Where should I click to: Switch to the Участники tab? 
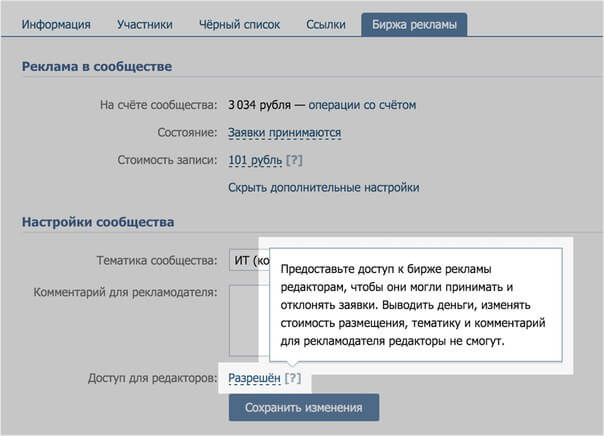pos(144,24)
